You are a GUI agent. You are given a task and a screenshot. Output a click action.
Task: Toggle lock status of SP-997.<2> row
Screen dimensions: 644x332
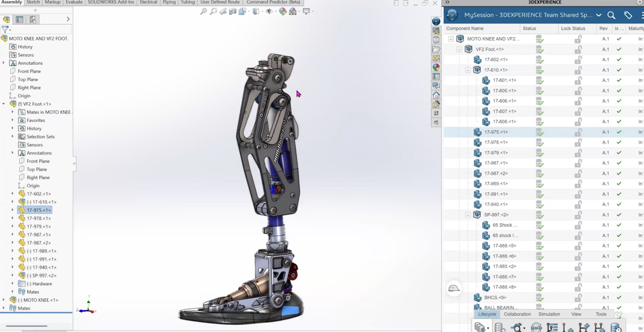tap(578, 215)
